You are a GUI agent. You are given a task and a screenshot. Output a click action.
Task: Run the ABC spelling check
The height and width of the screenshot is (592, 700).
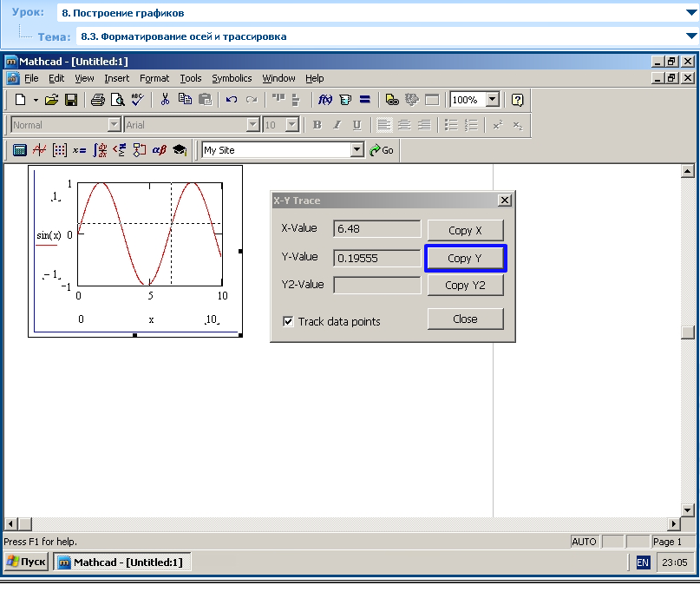[x=137, y=100]
